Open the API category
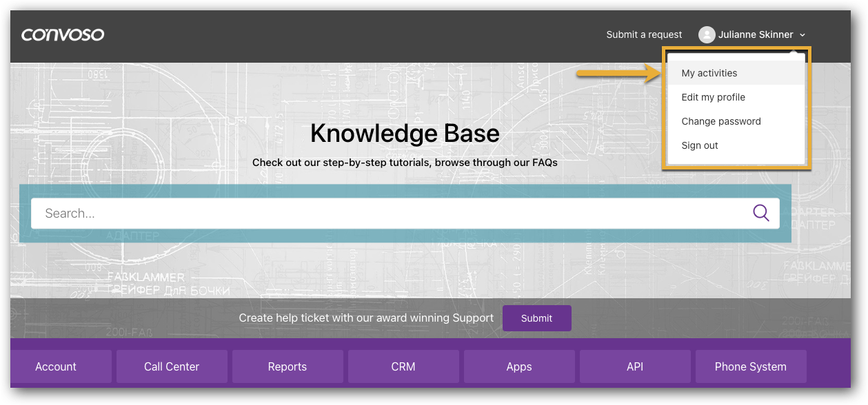The height and width of the screenshot is (405, 868). pos(635,366)
